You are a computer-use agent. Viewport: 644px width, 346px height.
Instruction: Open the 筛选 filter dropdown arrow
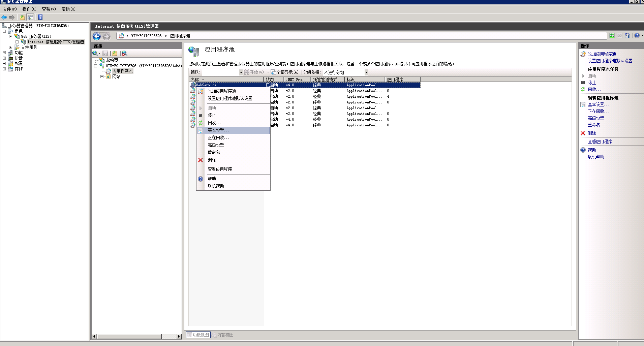pos(241,72)
